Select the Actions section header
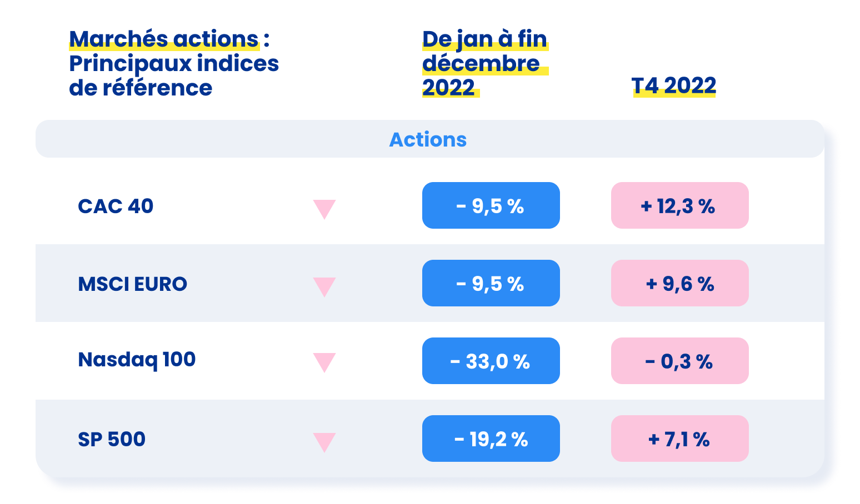 (428, 139)
